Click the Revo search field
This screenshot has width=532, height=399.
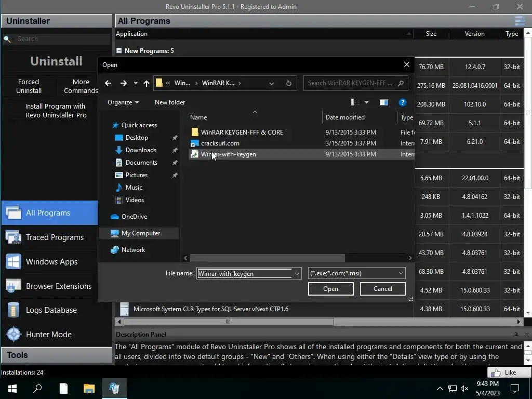(63, 38)
